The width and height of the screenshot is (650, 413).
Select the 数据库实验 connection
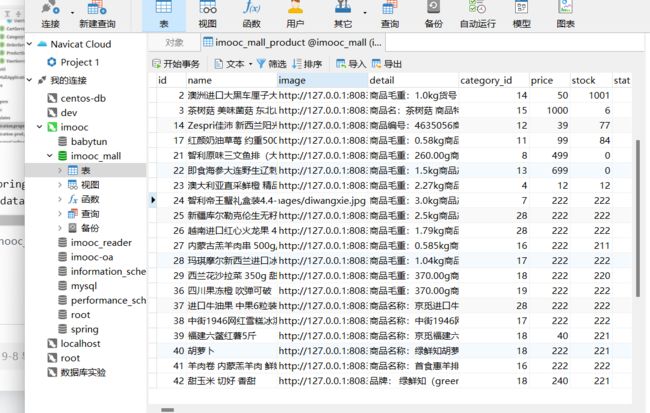coord(83,372)
